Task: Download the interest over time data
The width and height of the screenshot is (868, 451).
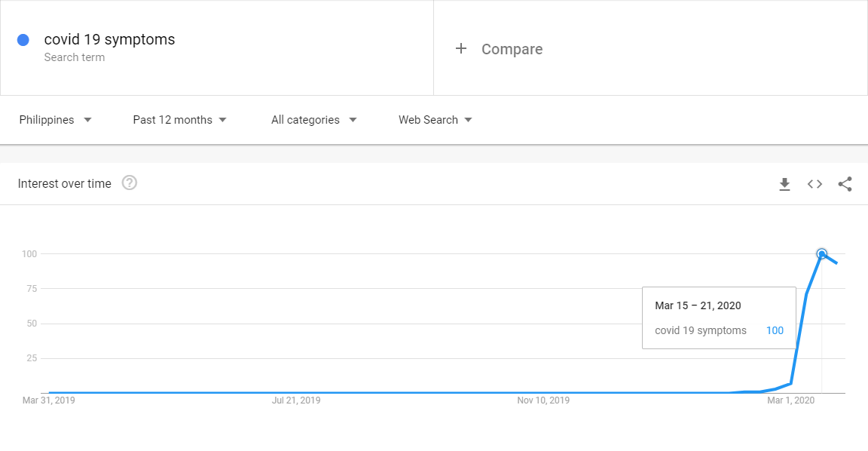Action: [x=784, y=184]
